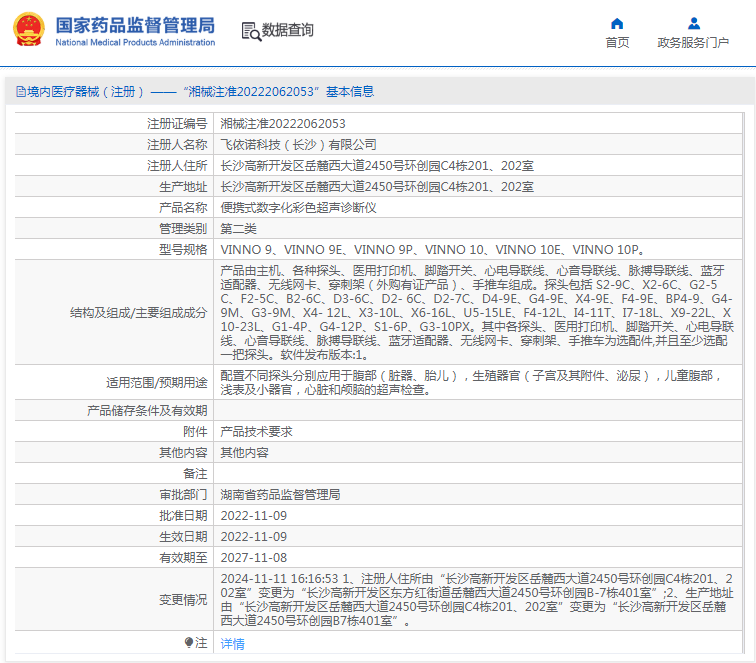Click product name 便携式数字化彩色超声诊断仪
This screenshot has width=756, height=663.
pos(298,208)
